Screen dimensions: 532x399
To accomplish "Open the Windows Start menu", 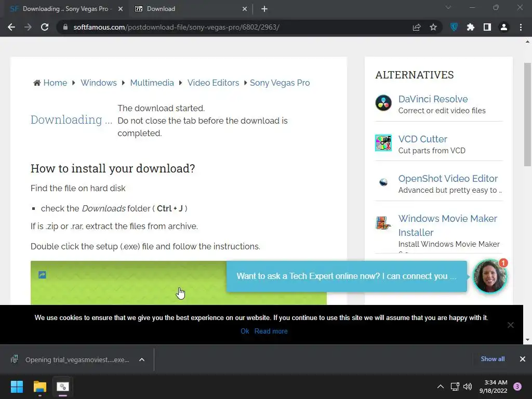I will 17,387.
